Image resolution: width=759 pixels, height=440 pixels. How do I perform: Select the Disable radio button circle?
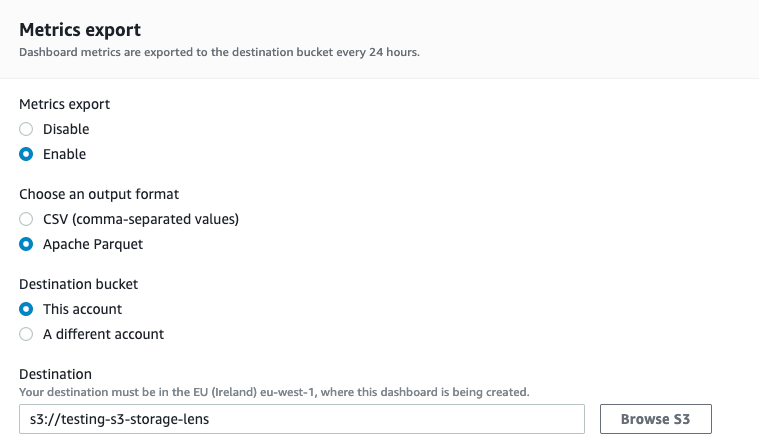26,129
